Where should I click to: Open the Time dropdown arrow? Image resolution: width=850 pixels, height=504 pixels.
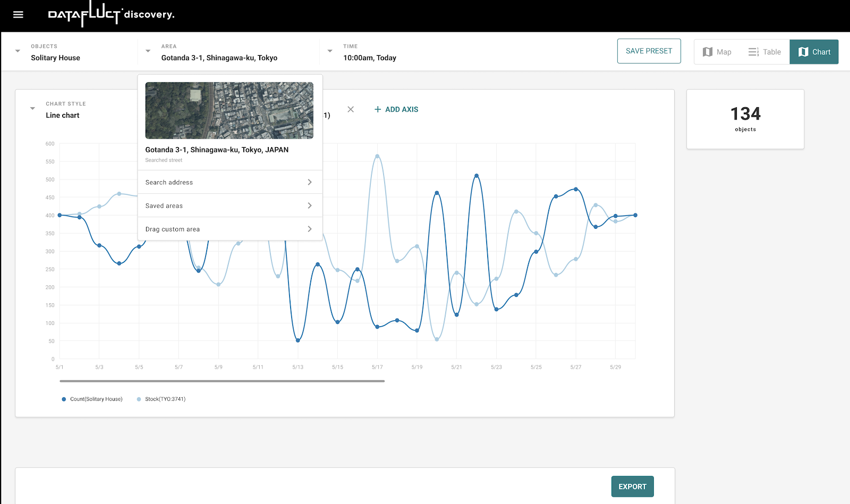(x=330, y=52)
